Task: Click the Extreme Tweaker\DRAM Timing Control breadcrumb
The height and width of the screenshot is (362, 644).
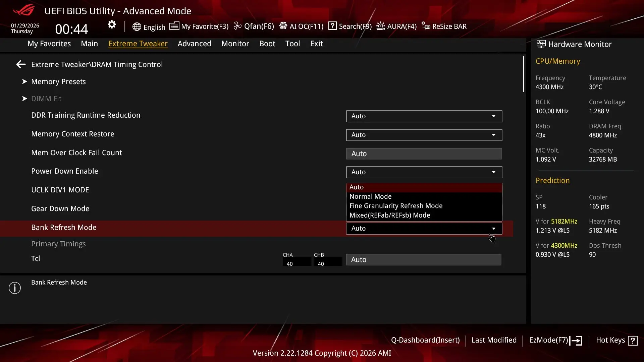Action: 97,64
